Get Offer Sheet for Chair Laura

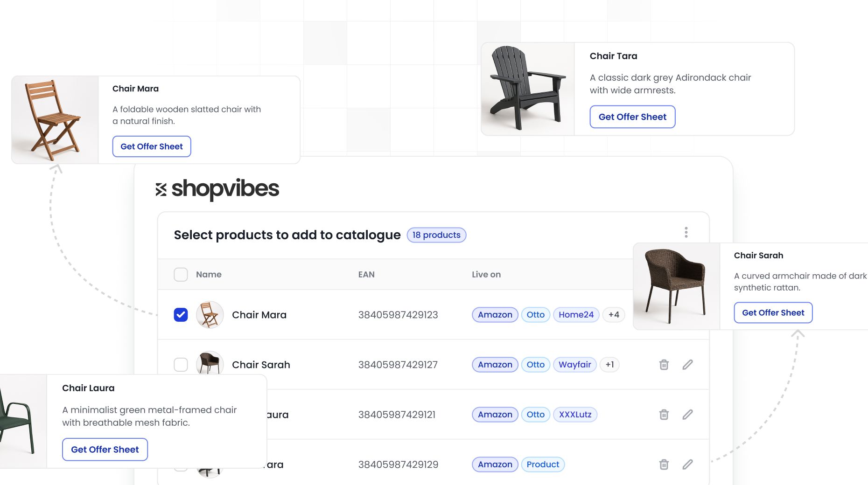tap(105, 450)
